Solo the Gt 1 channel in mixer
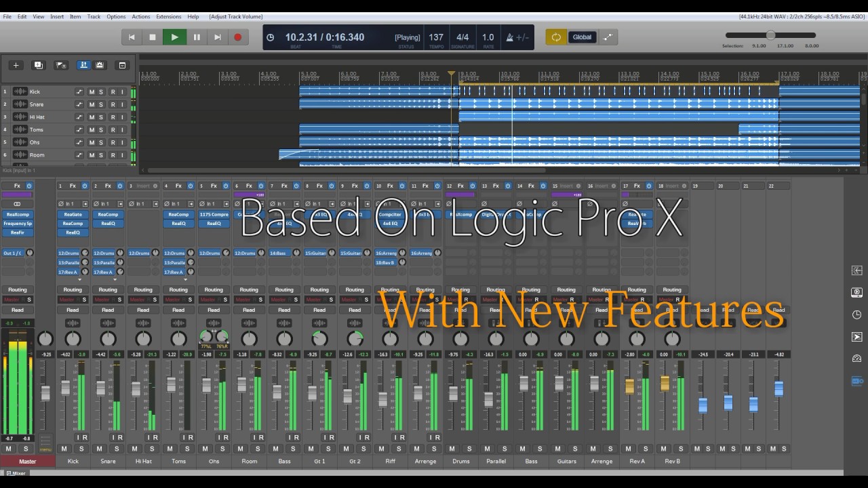Image resolution: width=868 pixels, height=488 pixels. tap(328, 449)
